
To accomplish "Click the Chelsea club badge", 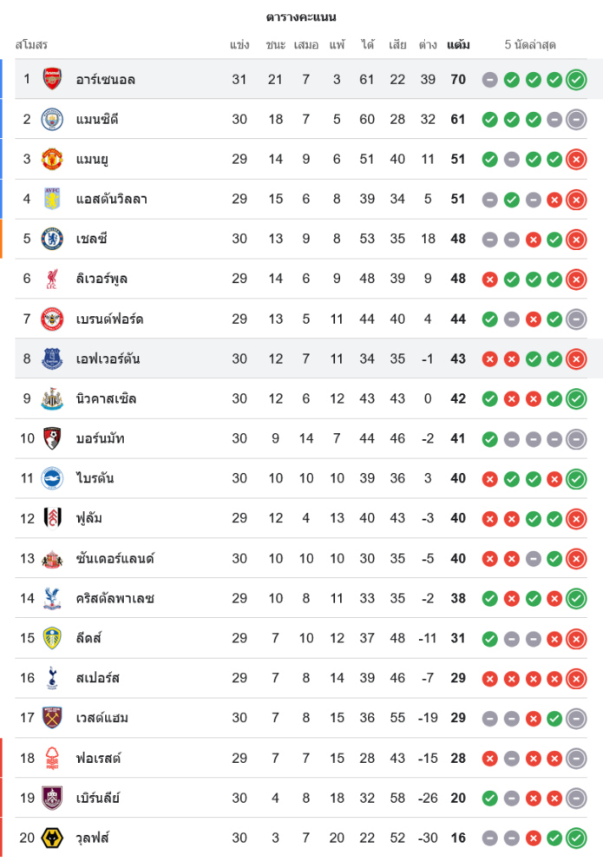I will pyautogui.click(x=53, y=239).
